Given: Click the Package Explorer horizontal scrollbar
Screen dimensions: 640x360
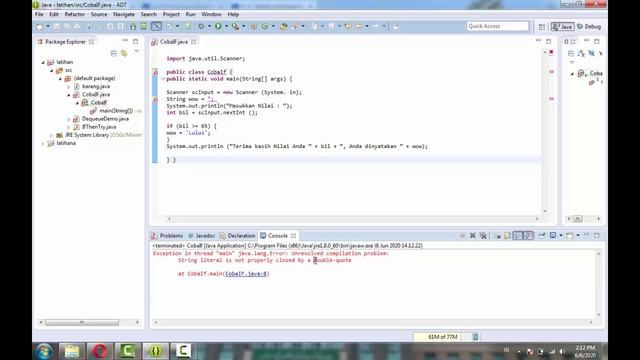Looking at the screenshot, I should coord(82,322).
